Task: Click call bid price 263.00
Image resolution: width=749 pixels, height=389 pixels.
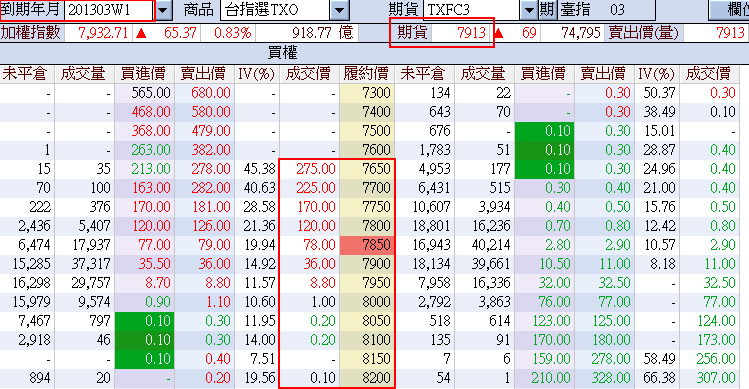Action: tap(151, 150)
